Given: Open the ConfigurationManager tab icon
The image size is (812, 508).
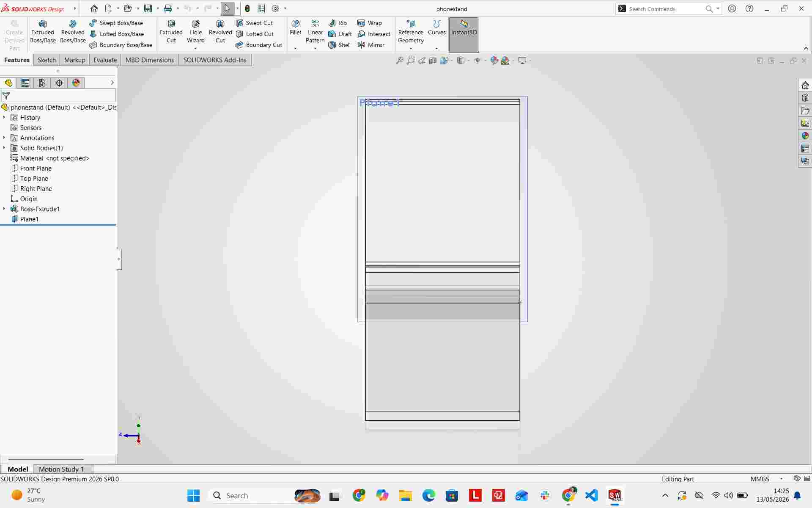Looking at the screenshot, I should pyautogui.click(x=42, y=83).
